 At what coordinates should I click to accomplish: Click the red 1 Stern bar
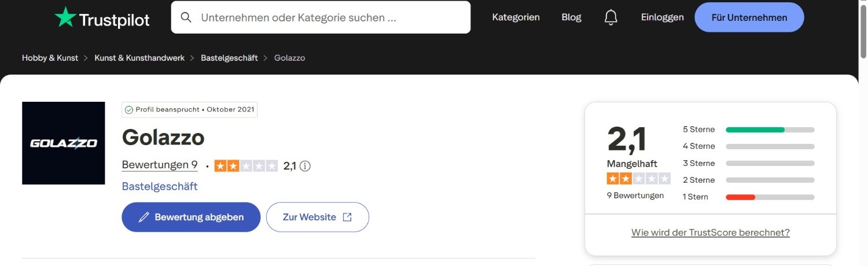[x=741, y=197]
